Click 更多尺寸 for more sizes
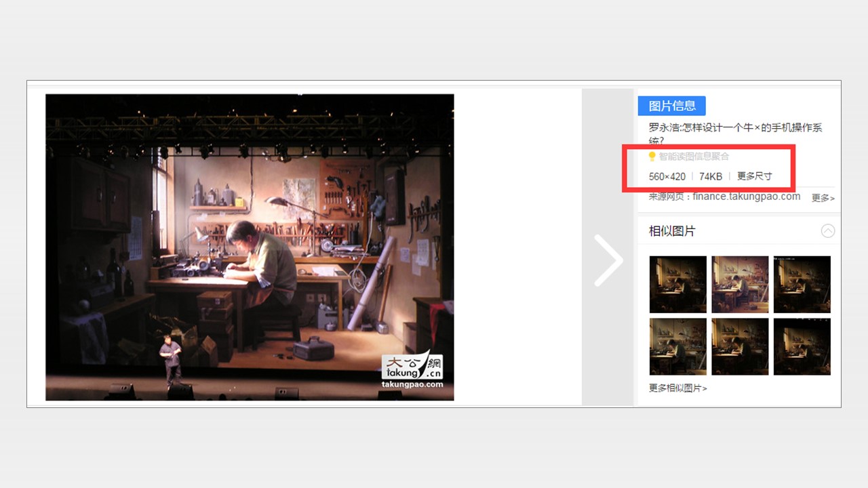 pyautogui.click(x=754, y=176)
